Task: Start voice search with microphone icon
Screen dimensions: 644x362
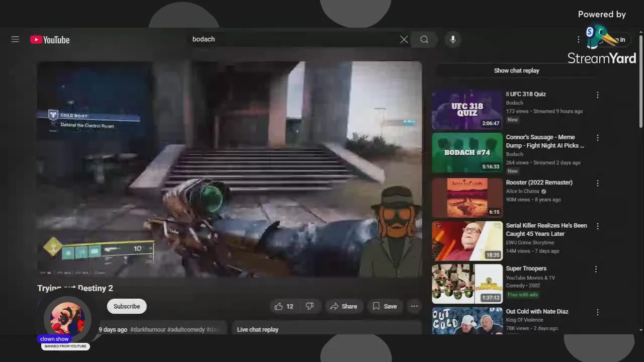Action: coord(453,39)
